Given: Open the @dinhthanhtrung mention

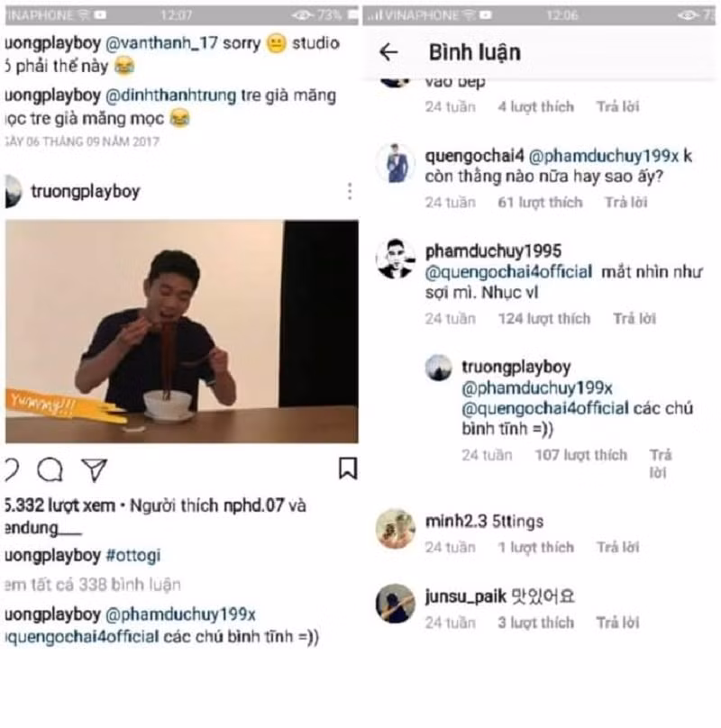Looking at the screenshot, I should click(x=171, y=96).
